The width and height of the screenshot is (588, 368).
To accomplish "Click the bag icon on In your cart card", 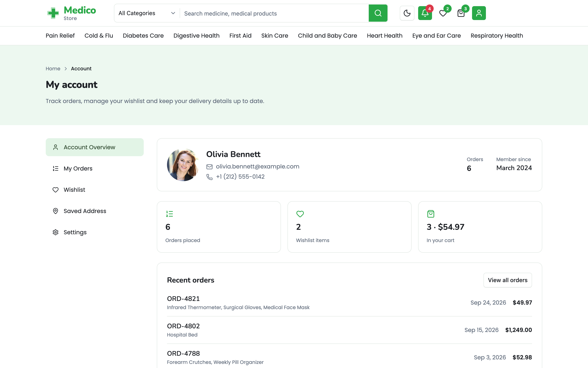I will [x=431, y=214].
